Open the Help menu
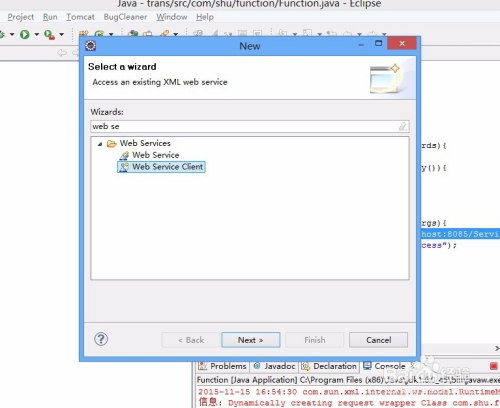 (205, 17)
